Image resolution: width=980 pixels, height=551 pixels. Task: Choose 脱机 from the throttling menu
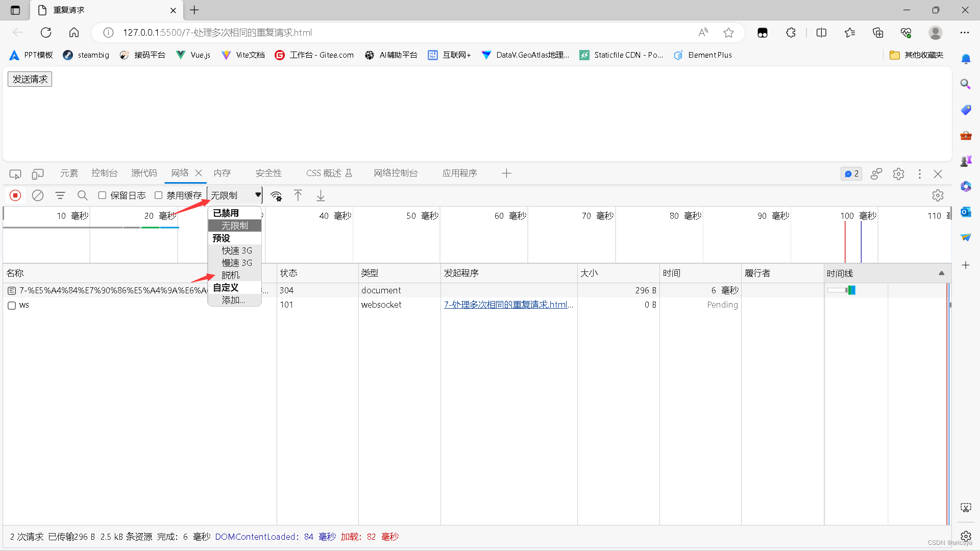tap(230, 274)
